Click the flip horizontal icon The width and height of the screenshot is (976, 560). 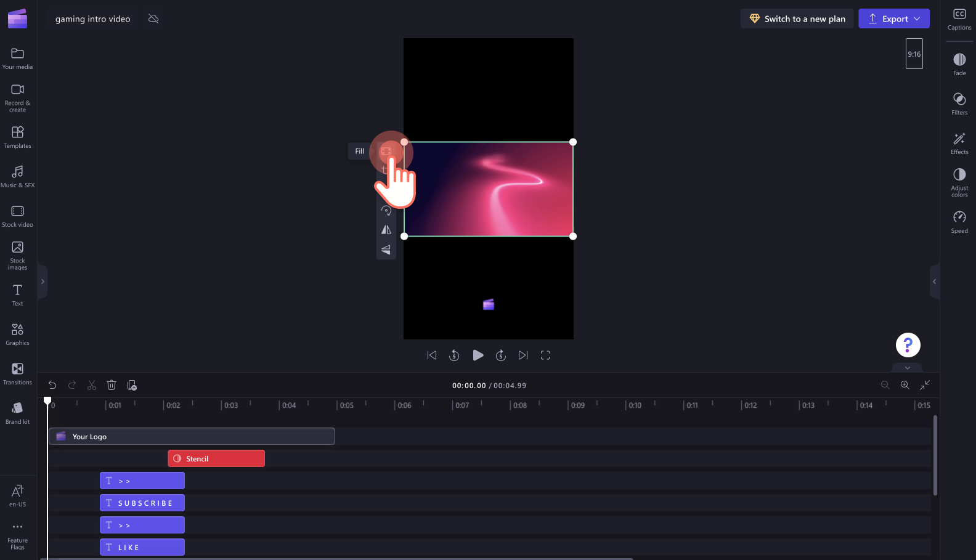pos(386,230)
